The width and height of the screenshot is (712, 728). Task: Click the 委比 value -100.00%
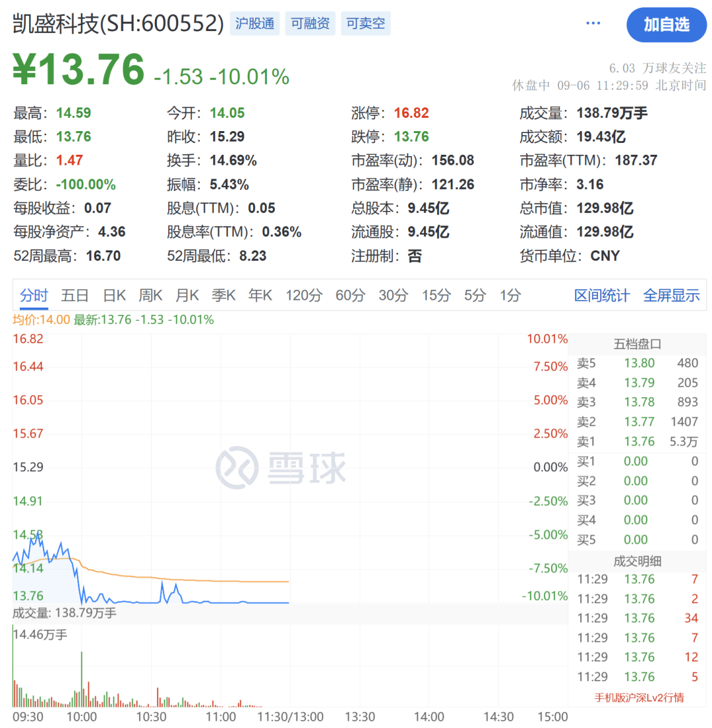click(86, 184)
